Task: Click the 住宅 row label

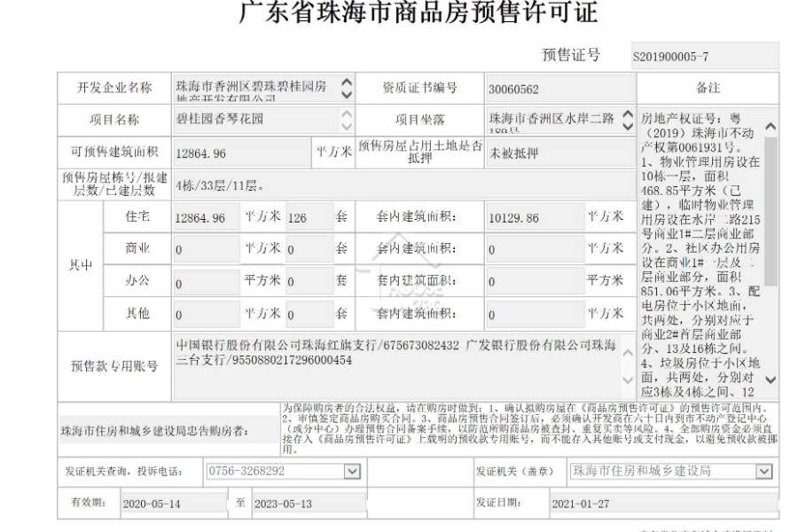Action: pyautogui.click(x=137, y=216)
